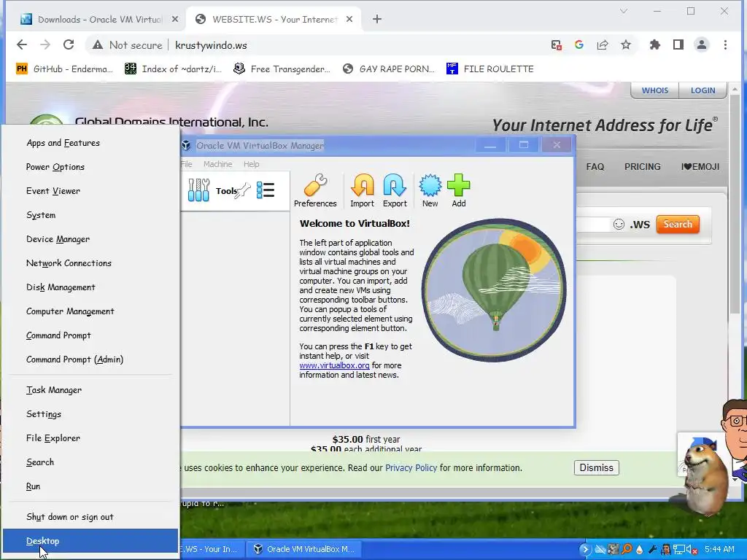
Task: Open the Help menu in VirtualBox
Action: [x=251, y=164]
